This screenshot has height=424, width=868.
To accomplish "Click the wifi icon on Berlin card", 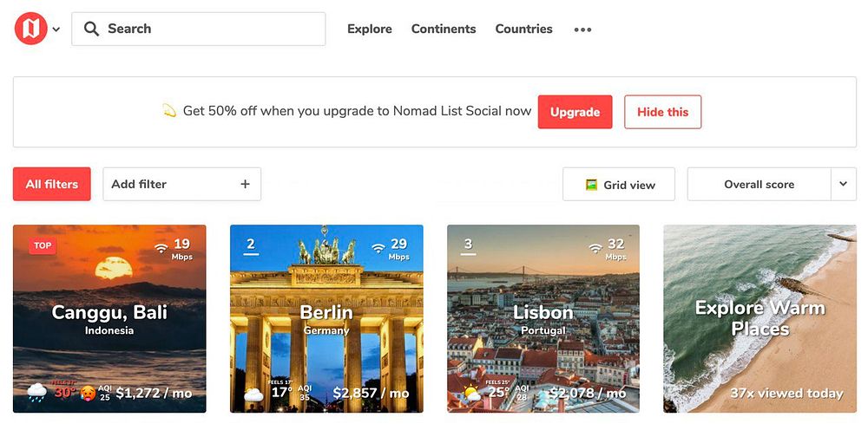I will tap(378, 248).
